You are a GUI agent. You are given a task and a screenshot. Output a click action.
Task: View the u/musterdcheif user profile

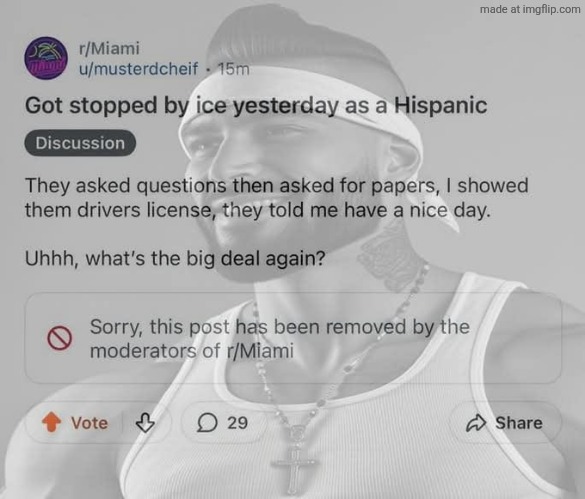[x=138, y=69]
